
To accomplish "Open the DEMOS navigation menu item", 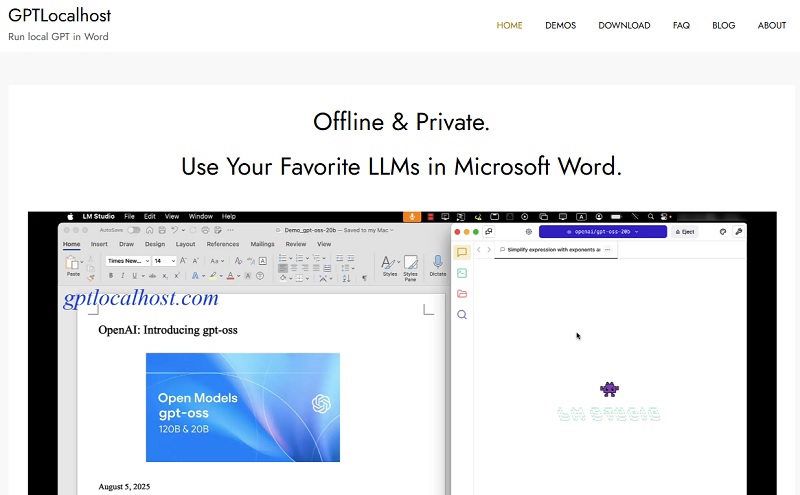I will click(x=560, y=26).
